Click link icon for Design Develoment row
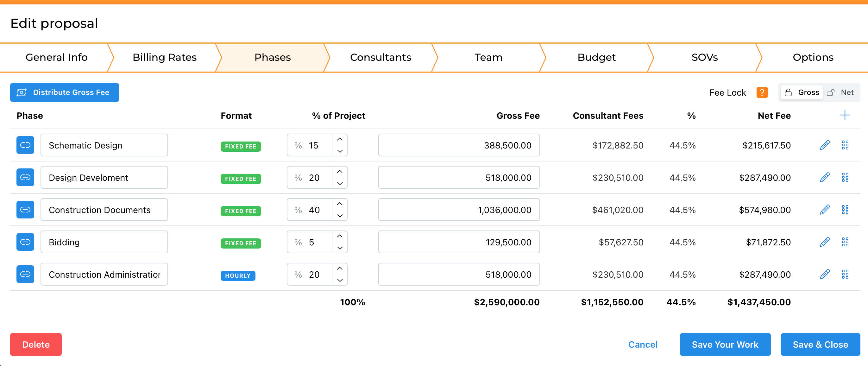 25,177
